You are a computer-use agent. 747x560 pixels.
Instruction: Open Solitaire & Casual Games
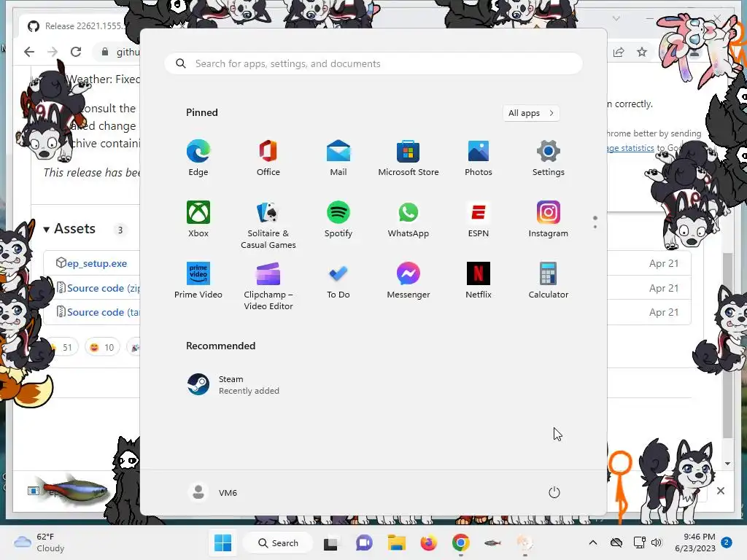coord(268,225)
